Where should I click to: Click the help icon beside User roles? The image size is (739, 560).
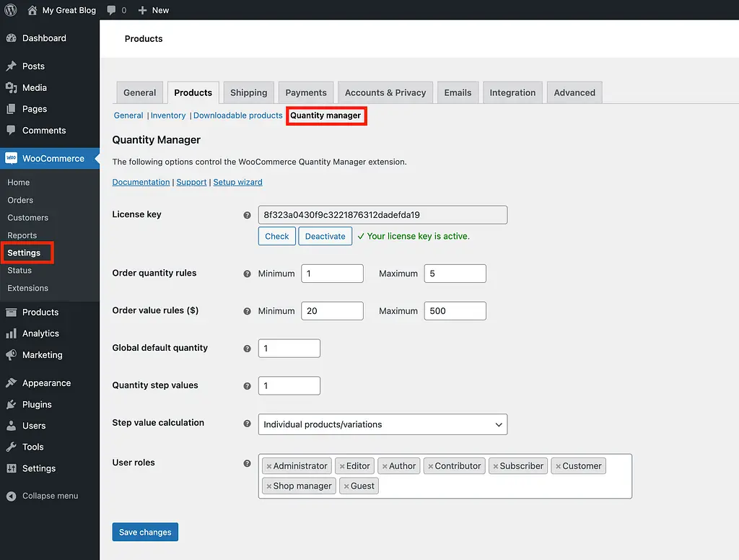tap(247, 463)
